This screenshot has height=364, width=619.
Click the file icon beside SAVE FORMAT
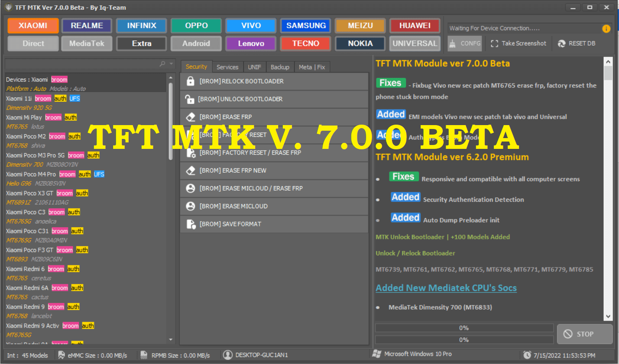point(191,224)
